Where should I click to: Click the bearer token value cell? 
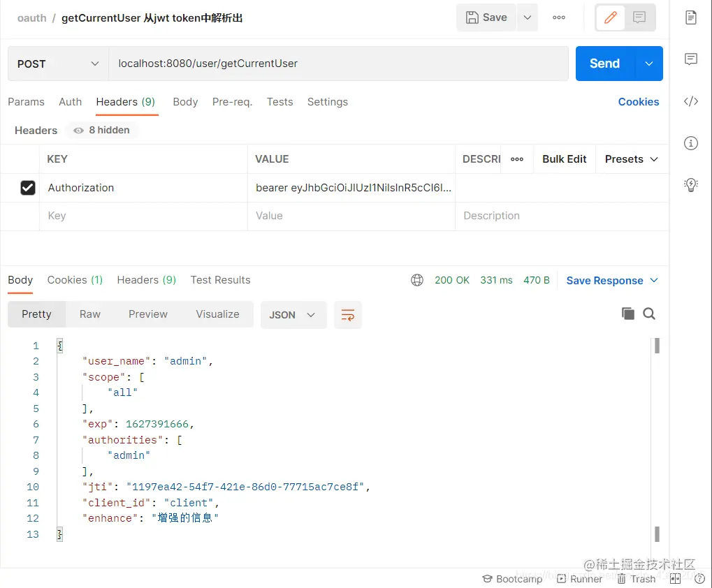point(351,188)
